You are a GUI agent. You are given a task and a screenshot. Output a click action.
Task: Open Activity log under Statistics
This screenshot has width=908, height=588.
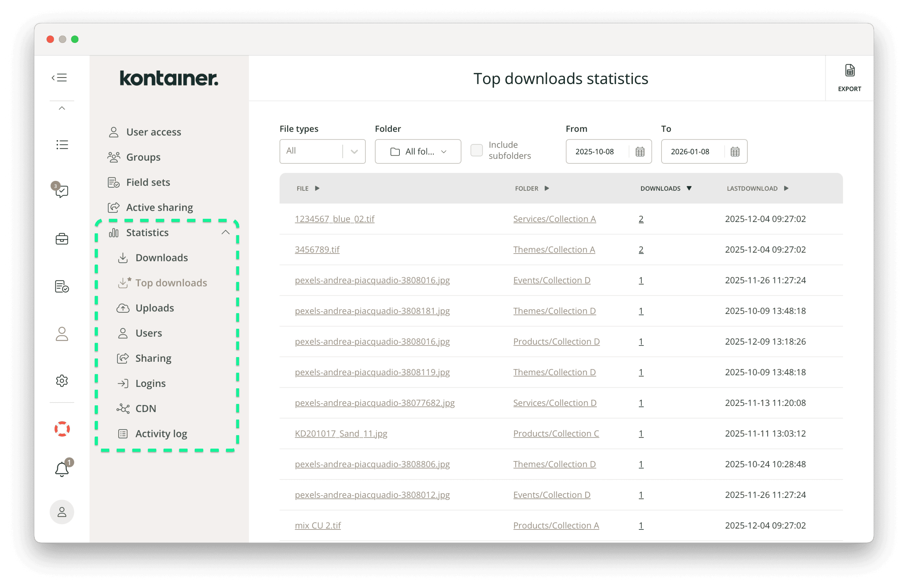coord(161,433)
